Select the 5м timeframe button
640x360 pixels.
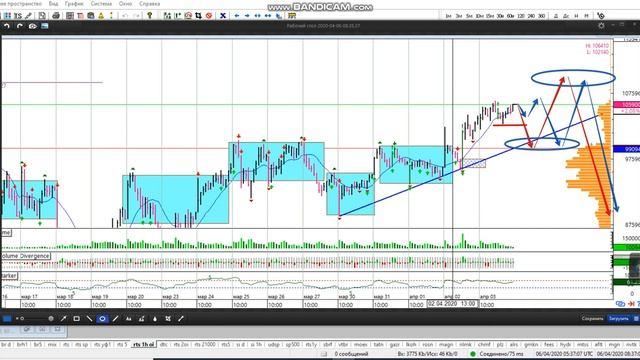pyautogui.click(x=469, y=16)
